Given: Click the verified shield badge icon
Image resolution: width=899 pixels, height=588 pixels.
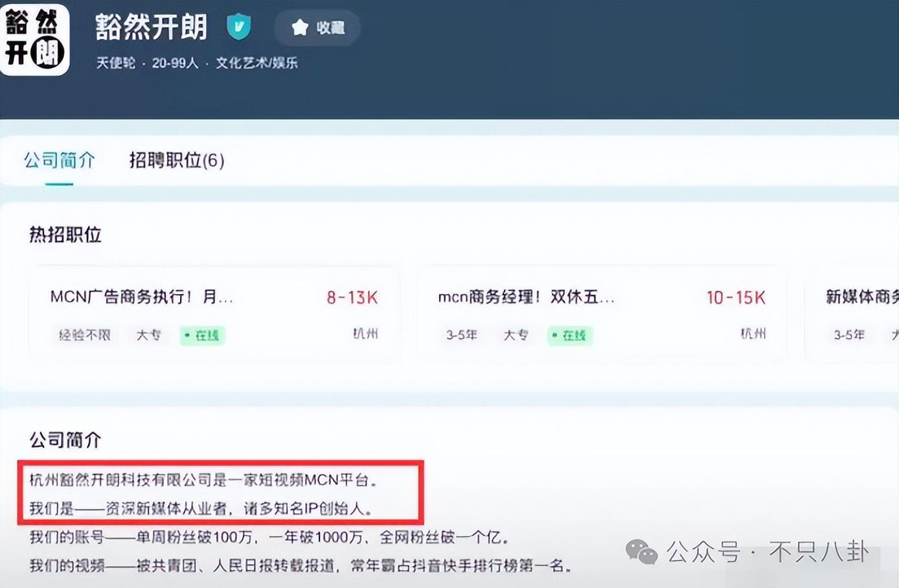Looking at the screenshot, I should pos(239,27).
